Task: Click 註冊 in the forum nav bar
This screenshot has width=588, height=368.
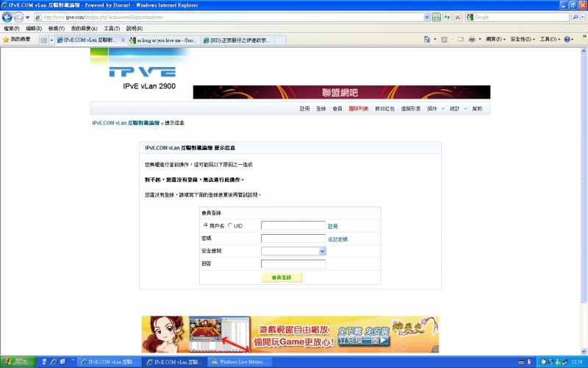Action: [304, 109]
